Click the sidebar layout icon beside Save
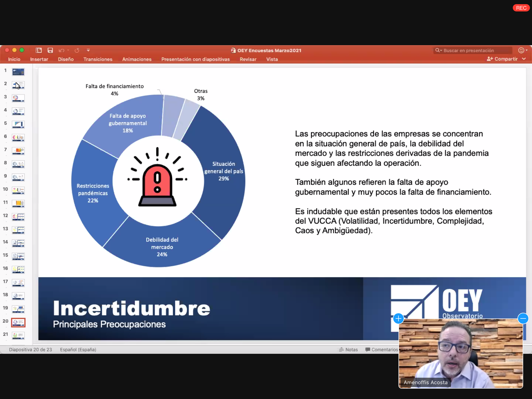 (x=39, y=50)
